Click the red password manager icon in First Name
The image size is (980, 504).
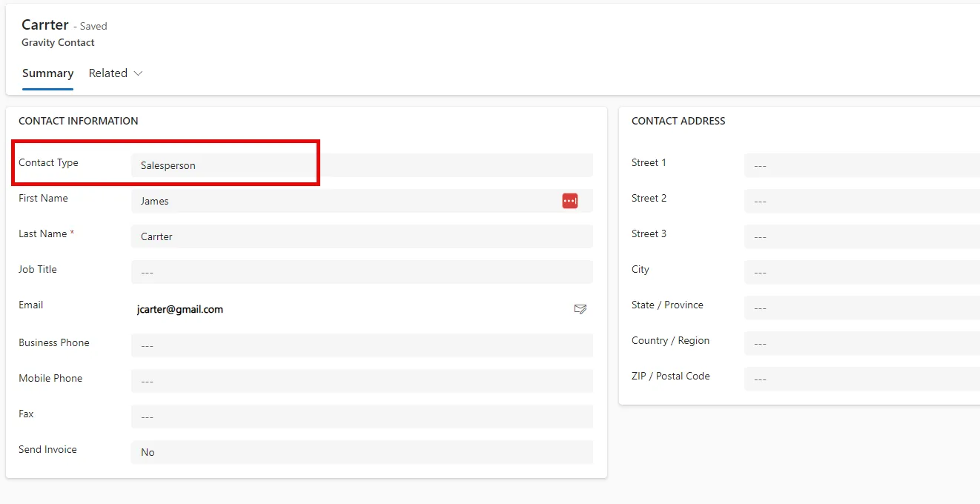click(569, 201)
